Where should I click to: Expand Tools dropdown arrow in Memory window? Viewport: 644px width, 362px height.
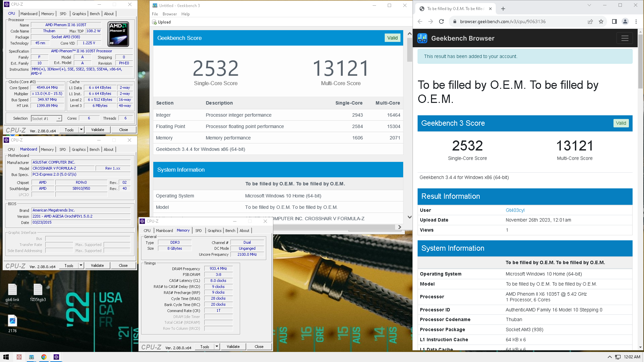click(217, 347)
